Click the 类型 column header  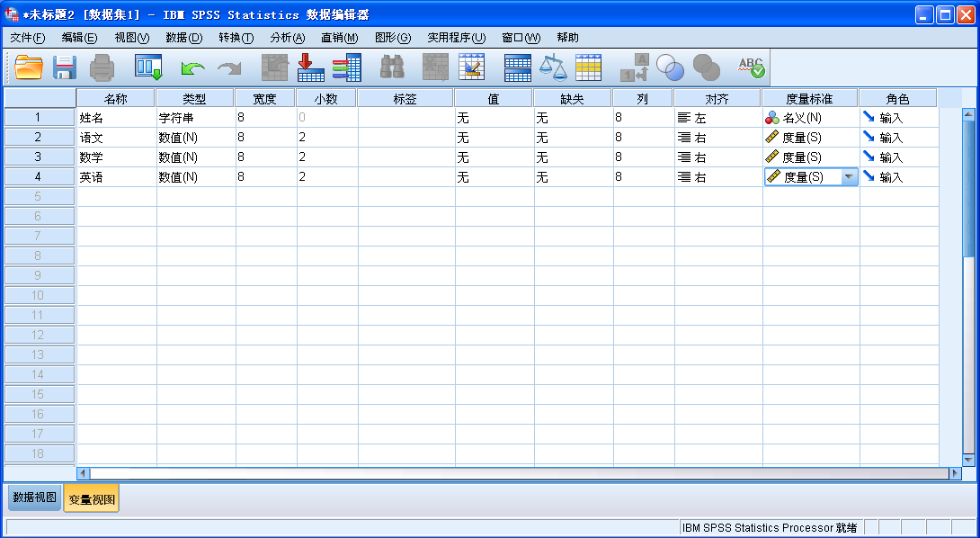click(194, 98)
